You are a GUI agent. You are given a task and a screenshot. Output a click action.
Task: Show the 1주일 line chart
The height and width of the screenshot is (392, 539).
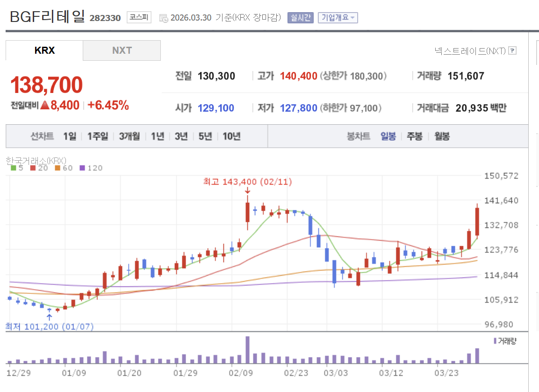point(98,136)
